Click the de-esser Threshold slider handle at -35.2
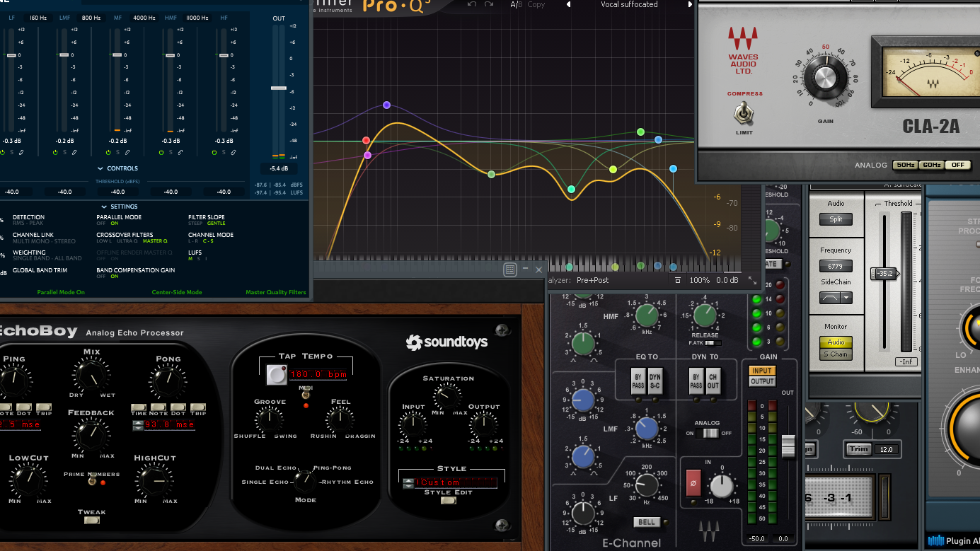The width and height of the screenshot is (980, 551). click(x=884, y=273)
